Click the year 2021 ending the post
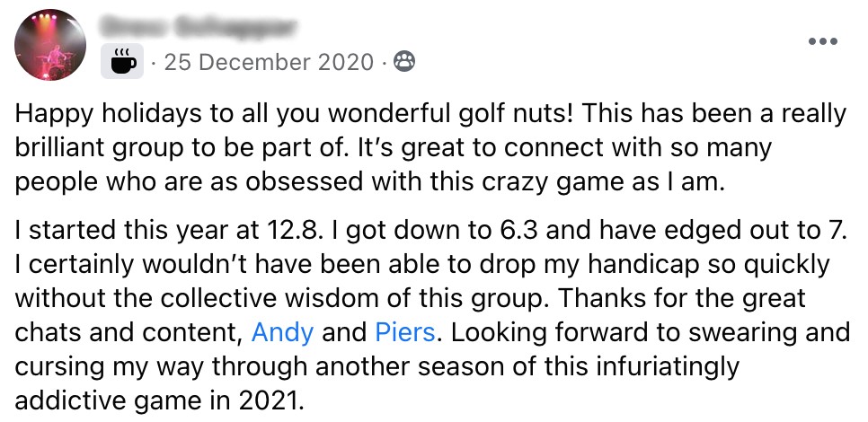The height and width of the screenshot is (422, 868). [271, 400]
